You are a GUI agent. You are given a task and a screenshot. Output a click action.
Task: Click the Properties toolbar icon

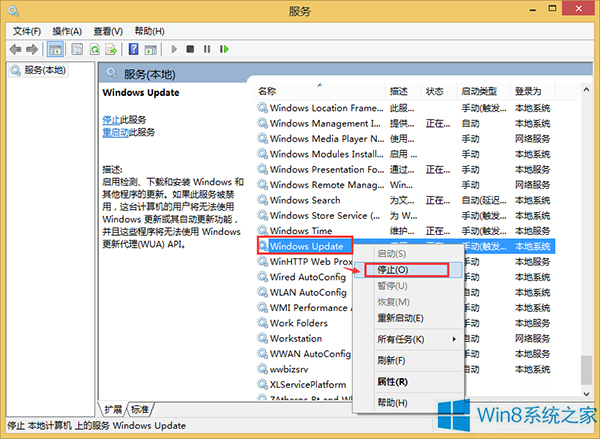77,49
